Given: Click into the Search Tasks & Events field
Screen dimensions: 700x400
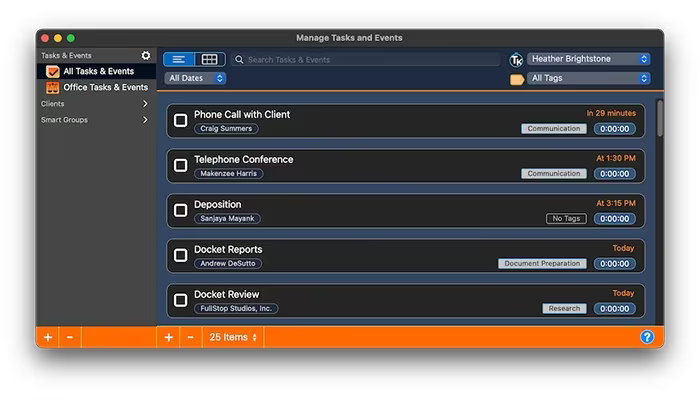Looking at the screenshot, I should point(365,59).
